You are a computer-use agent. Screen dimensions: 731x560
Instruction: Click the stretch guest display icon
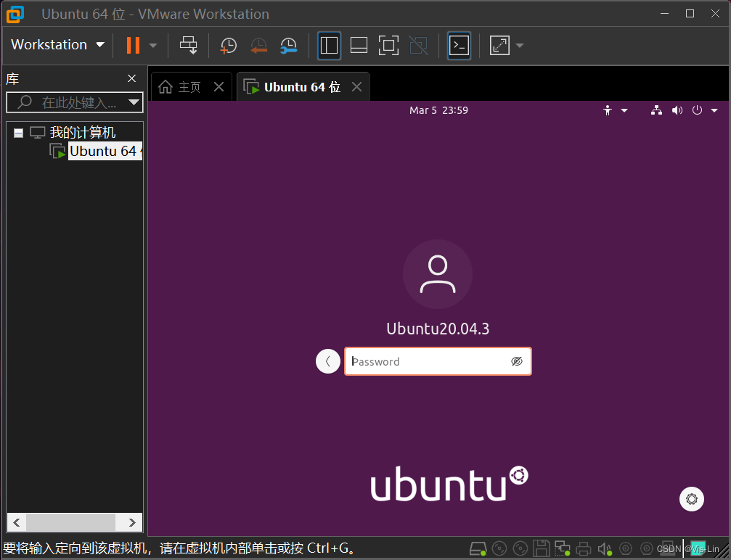499,46
